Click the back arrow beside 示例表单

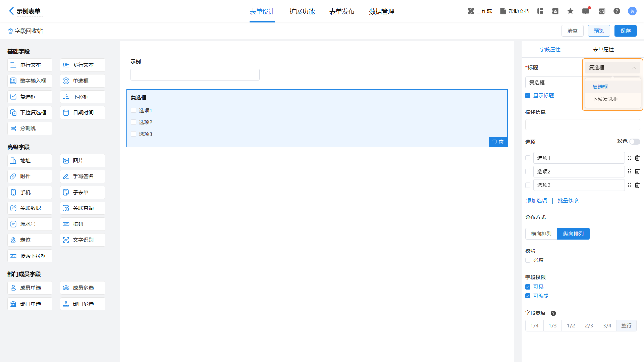12,11
